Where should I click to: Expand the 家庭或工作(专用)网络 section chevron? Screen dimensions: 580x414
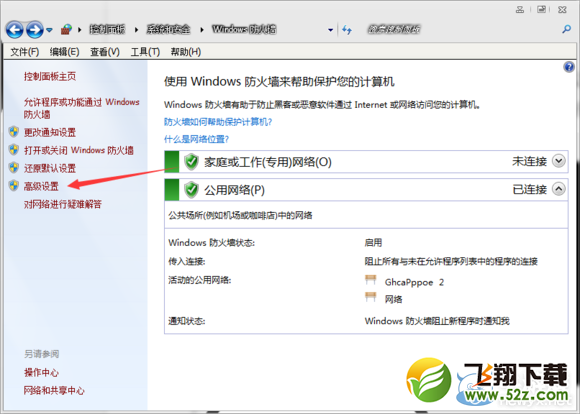pyautogui.click(x=559, y=161)
